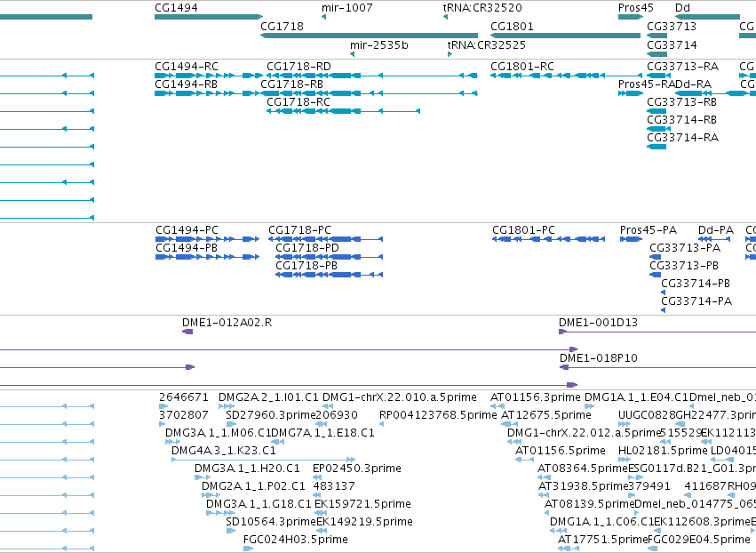Select the FGC024H03.5prime EST
Screen dimensions: 756x553
coord(249,549)
